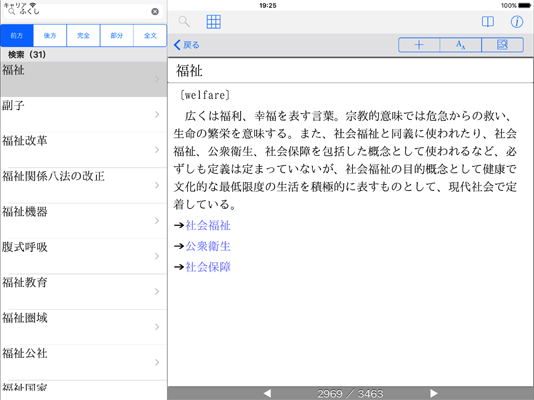Screen dimensions: 534x400
Task: Clear the search field text
Action: 155,12
